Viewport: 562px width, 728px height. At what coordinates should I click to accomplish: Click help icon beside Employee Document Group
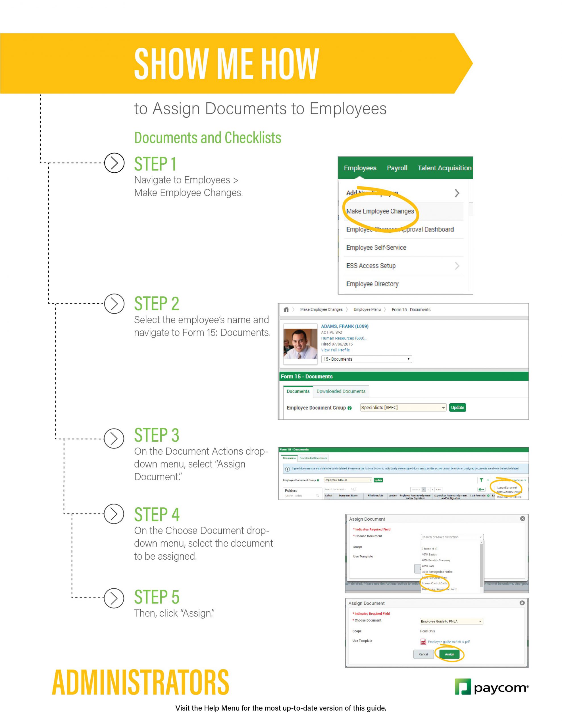click(x=349, y=408)
